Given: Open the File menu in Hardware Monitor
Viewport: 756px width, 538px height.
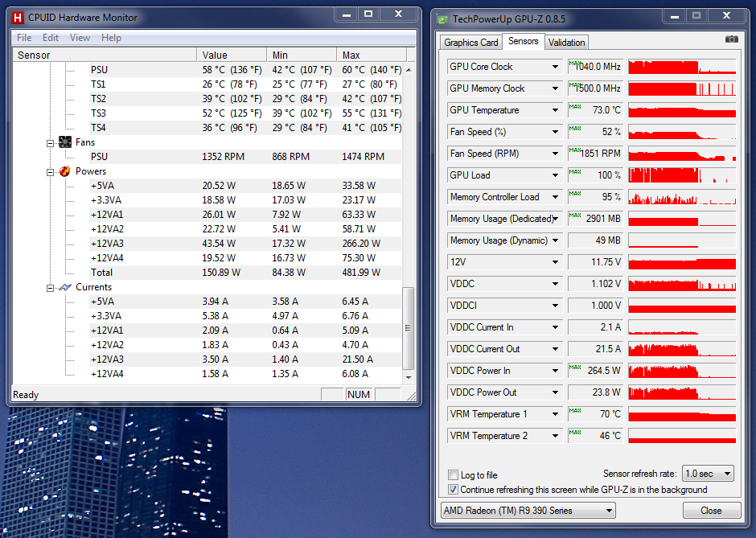Looking at the screenshot, I should [24, 38].
